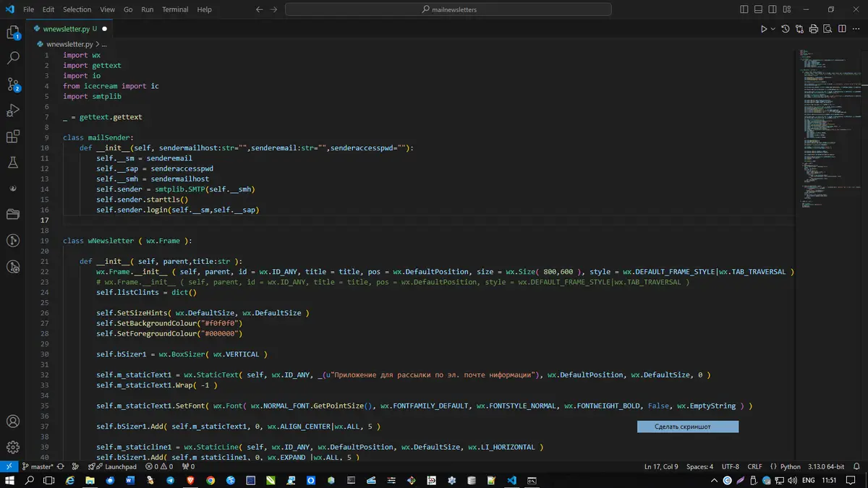Screen dimensions: 868x488
Task: Toggle primary side bar layout button
Action: 744,9
